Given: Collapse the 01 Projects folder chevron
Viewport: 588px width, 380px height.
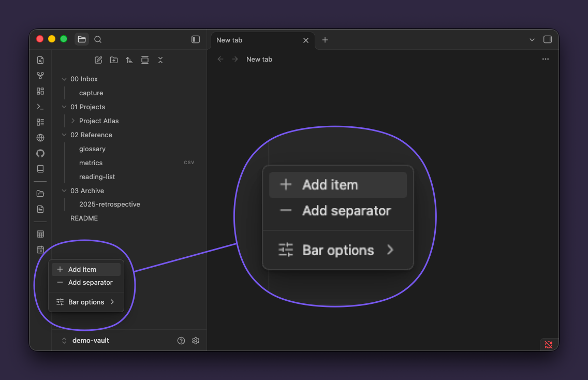Looking at the screenshot, I should coord(64,107).
